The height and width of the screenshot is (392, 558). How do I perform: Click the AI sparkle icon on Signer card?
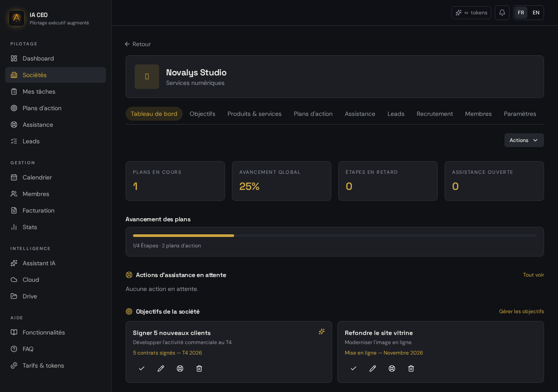(x=322, y=331)
